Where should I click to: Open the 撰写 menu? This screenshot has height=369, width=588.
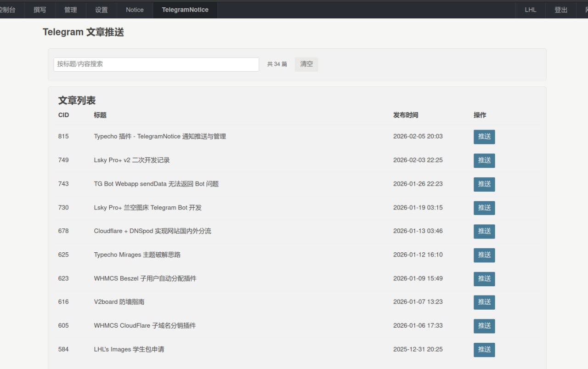point(40,10)
